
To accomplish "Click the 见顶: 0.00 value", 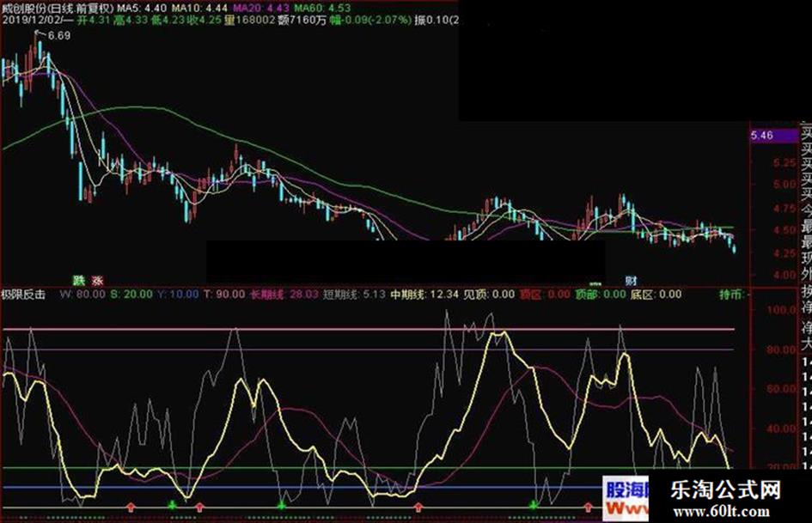I will point(489,295).
